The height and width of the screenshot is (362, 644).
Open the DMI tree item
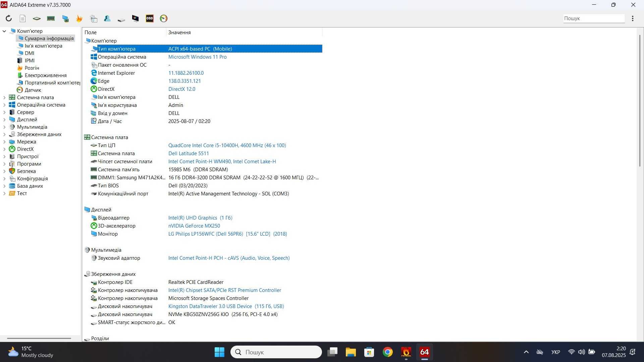[x=26, y=53]
